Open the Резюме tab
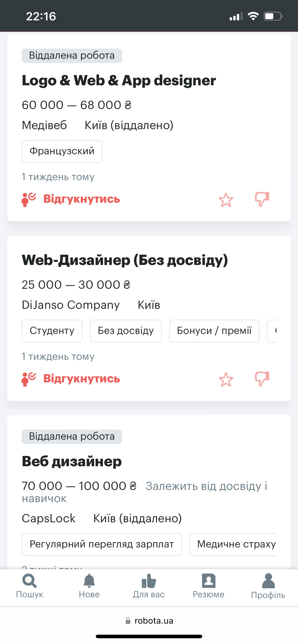 (208, 586)
